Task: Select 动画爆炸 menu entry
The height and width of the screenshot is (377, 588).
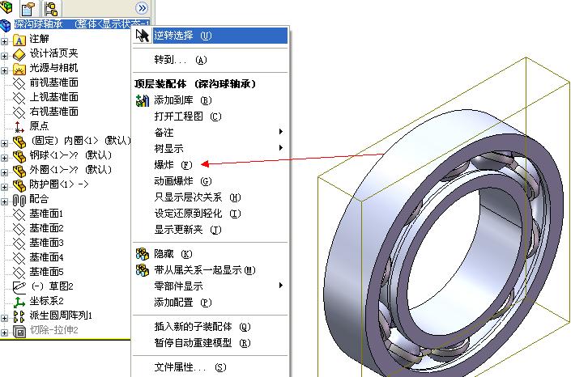Action: tap(211, 181)
